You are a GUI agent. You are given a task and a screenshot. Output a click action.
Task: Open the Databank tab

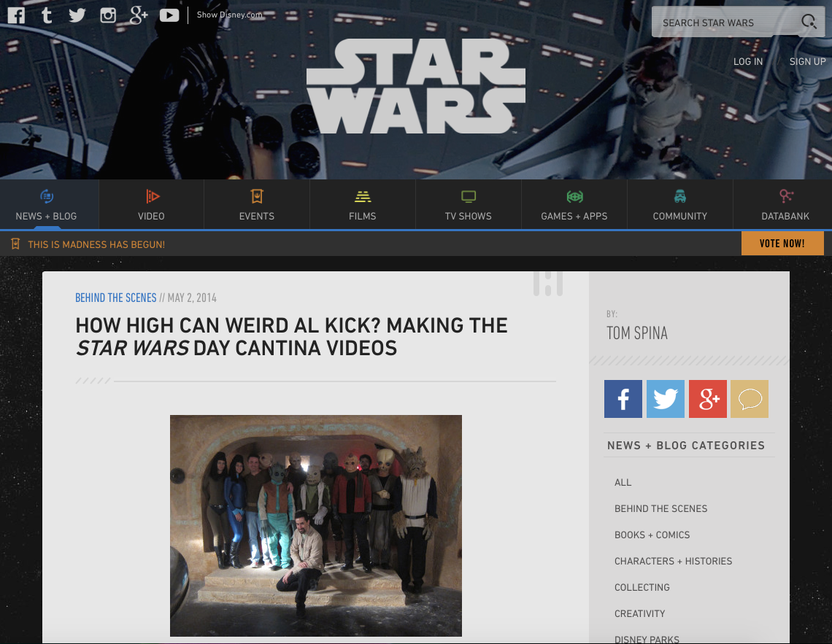point(782,205)
